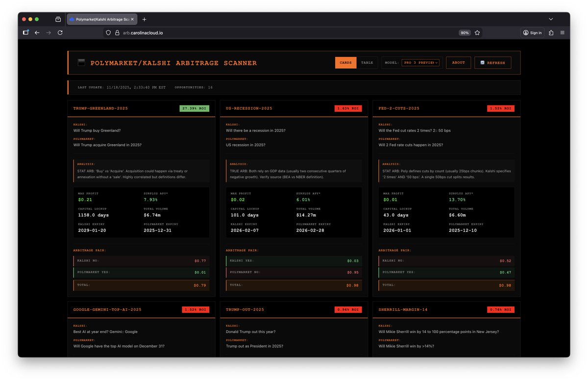The width and height of the screenshot is (588, 381).
Task: Select the Polymarket/Kalshi Arbitrage browser tab
Action: (102, 19)
